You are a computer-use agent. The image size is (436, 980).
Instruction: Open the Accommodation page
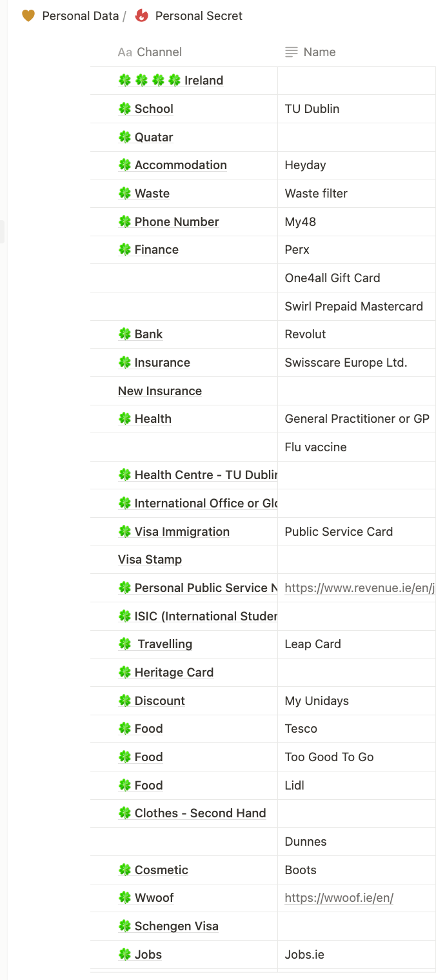click(181, 165)
